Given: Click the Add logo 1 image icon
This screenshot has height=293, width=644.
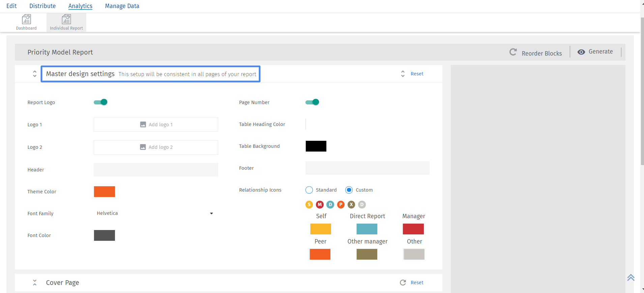Looking at the screenshot, I should pos(143,125).
